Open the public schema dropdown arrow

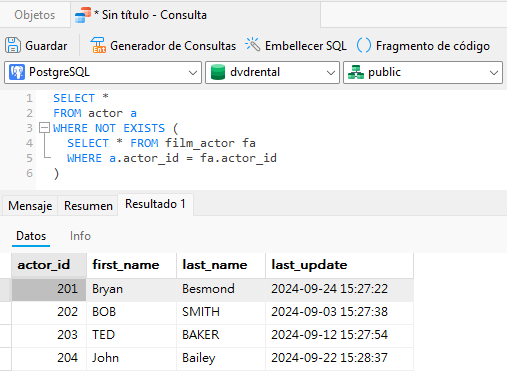[x=494, y=72]
